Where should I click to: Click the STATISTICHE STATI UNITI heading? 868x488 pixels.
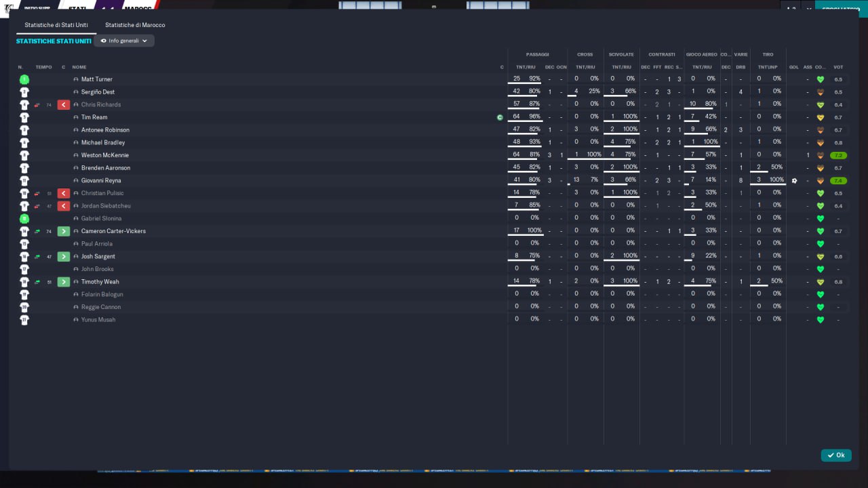pyautogui.click(x=54, y=41)
